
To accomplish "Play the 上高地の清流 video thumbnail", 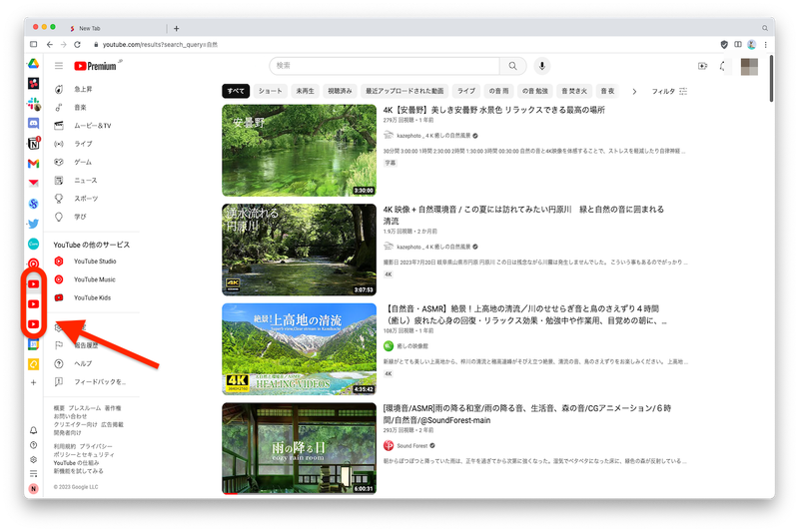I will tap(299, 349).
